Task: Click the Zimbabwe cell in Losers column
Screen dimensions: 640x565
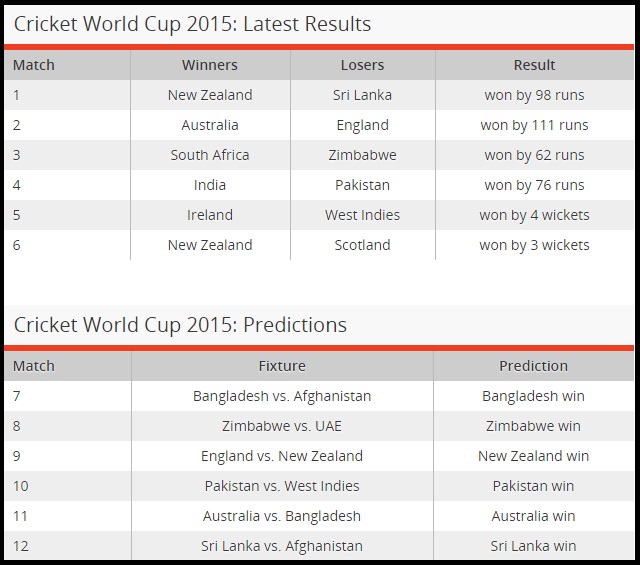Action: [x=362, y=155]
